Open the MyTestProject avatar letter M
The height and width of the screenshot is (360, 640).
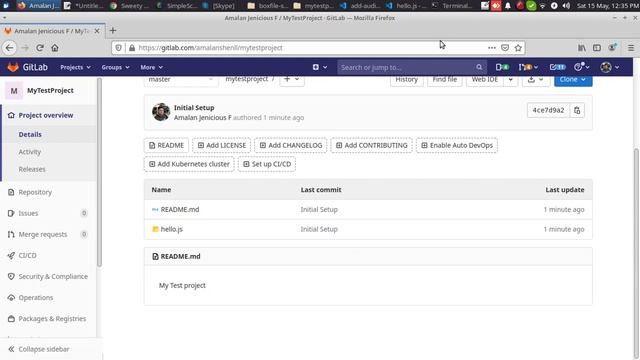(14, 91)
